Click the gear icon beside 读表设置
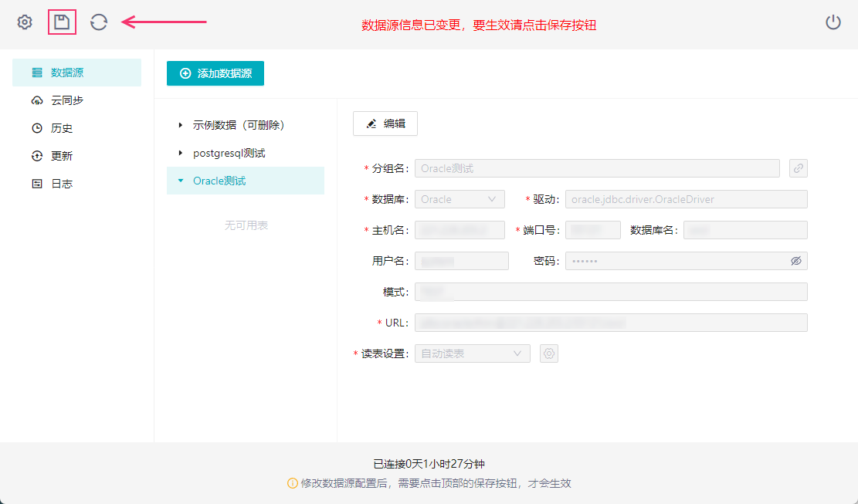 click(549, 353)
